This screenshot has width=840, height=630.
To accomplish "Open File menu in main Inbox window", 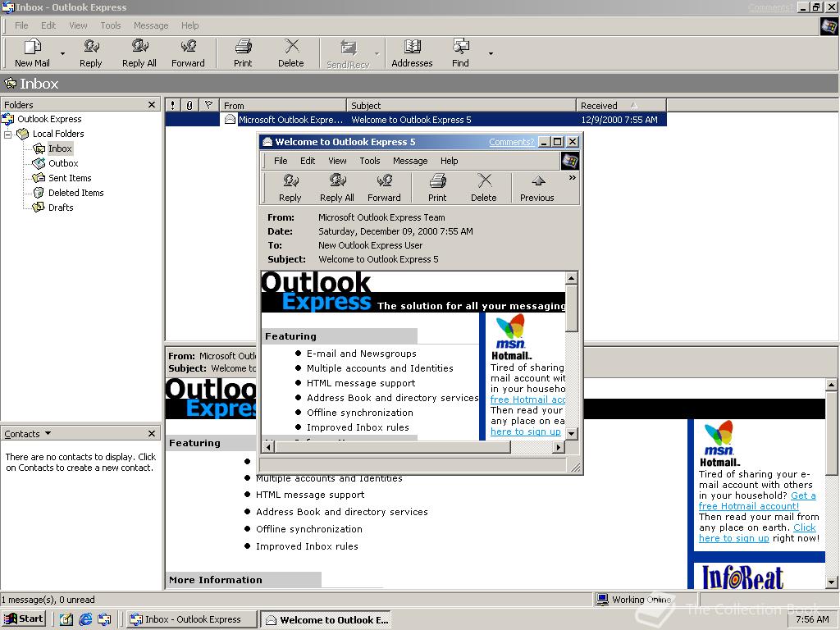I will coord(21,25).
